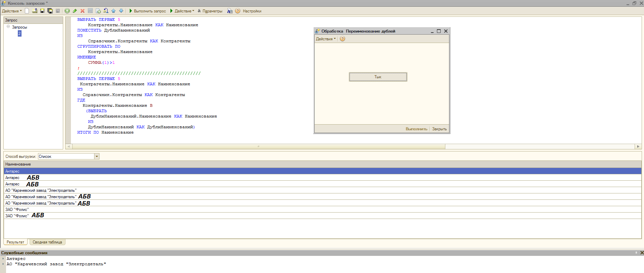Run query with Выполнить запрос
Screen dimensions: 644x273
tap(147, 11)
